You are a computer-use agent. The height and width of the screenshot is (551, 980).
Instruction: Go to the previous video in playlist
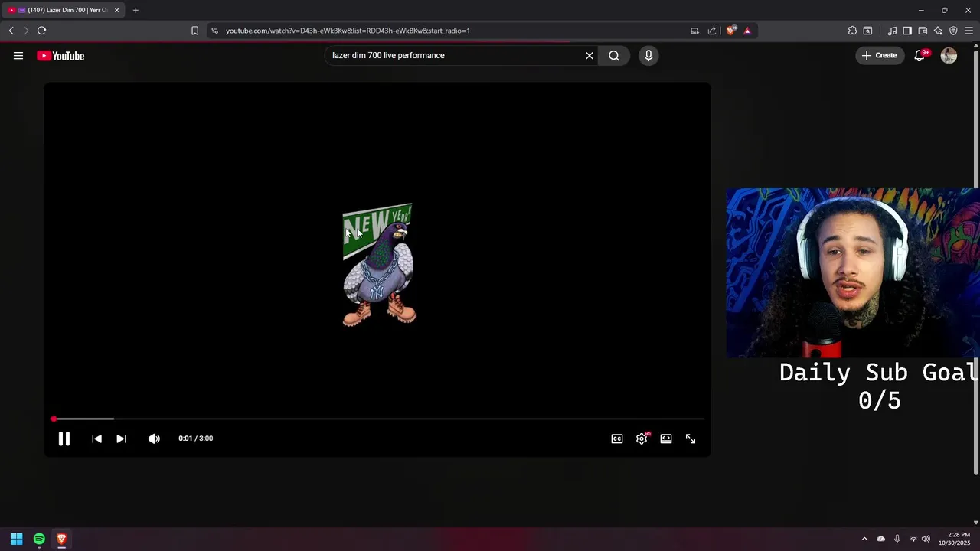click(x=96, y=439)
